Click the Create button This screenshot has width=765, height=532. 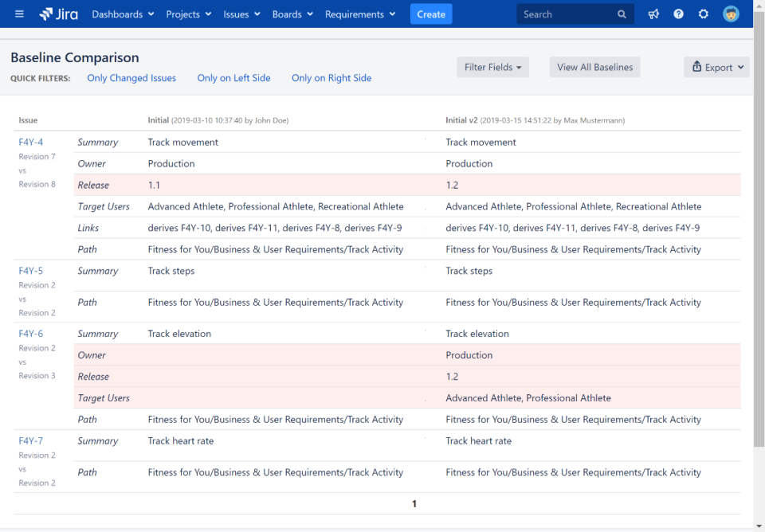click(x=430, y=14)
